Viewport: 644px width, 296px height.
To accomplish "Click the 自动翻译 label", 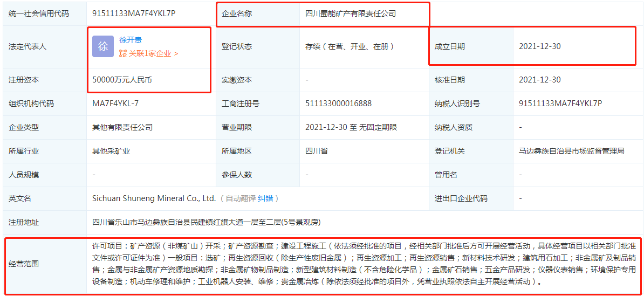I will pos(240,199).
